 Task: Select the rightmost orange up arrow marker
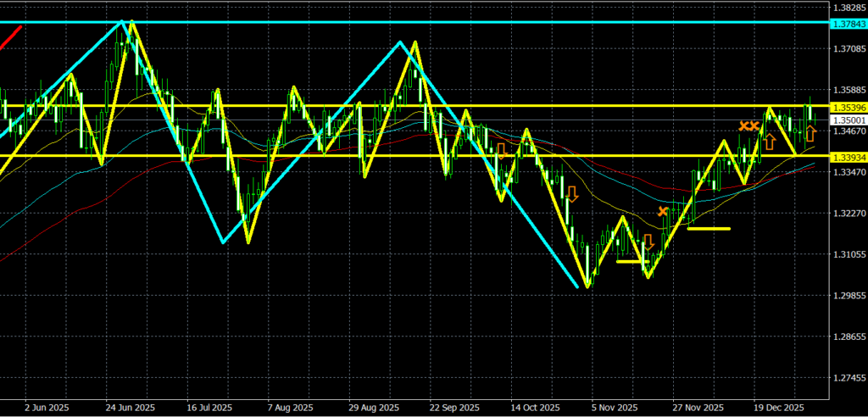pos(810,133)
